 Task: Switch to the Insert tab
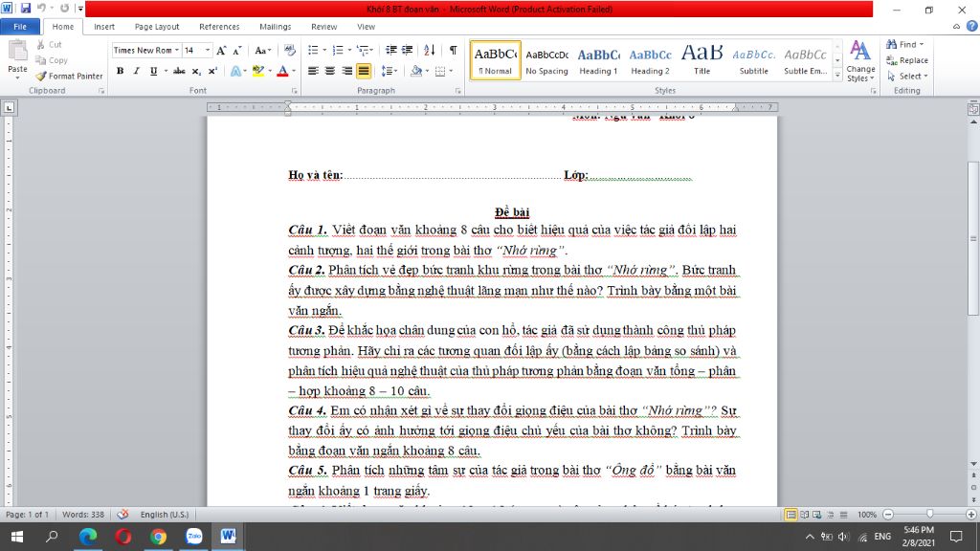point(103,27)
